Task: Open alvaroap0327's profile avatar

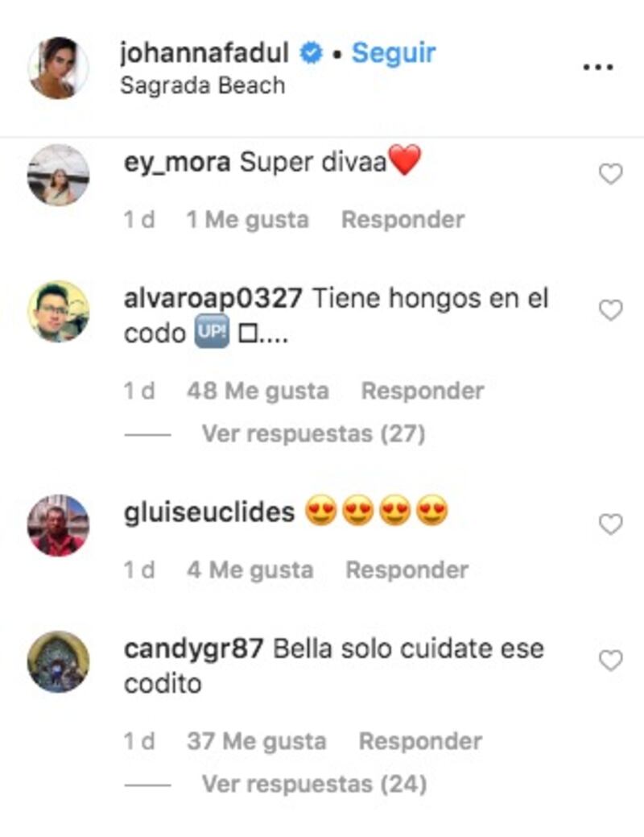Action: point(58,311)
